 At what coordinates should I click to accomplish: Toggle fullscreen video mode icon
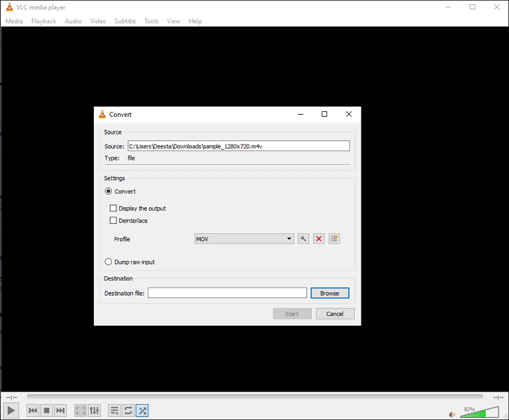81,411
